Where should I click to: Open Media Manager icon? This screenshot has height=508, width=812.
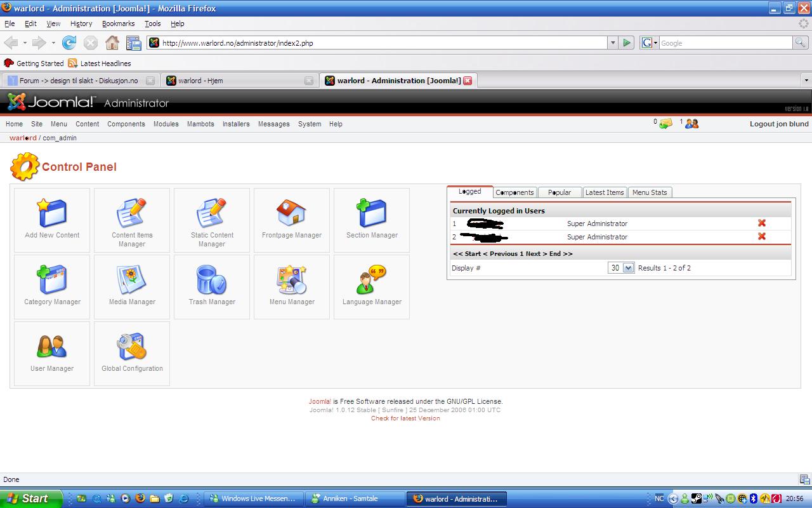[132, 286]
